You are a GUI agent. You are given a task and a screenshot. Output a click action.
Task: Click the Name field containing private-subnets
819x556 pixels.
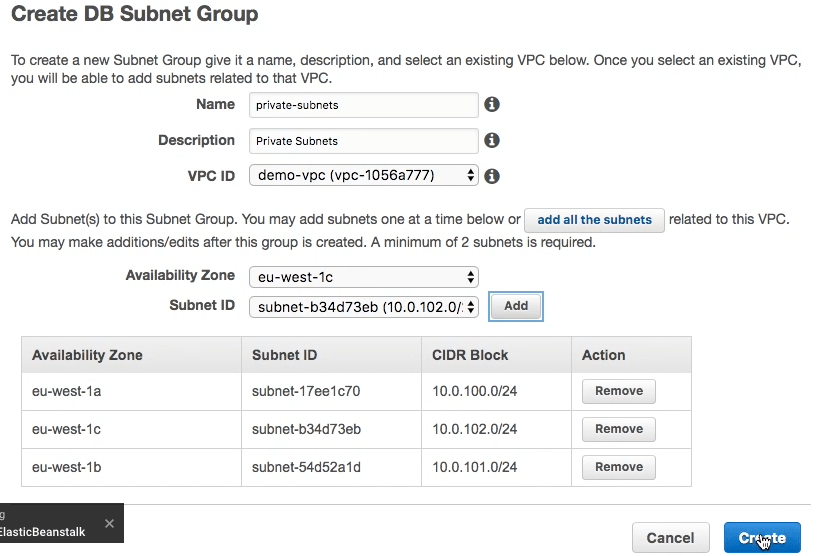point(363,105)
